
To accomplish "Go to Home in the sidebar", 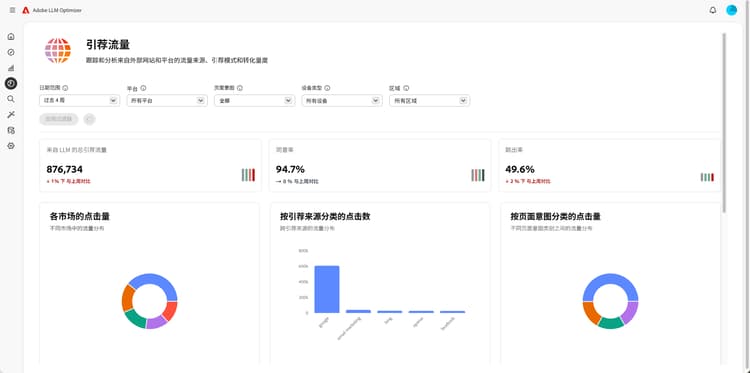I will click(x=11, y=37).
